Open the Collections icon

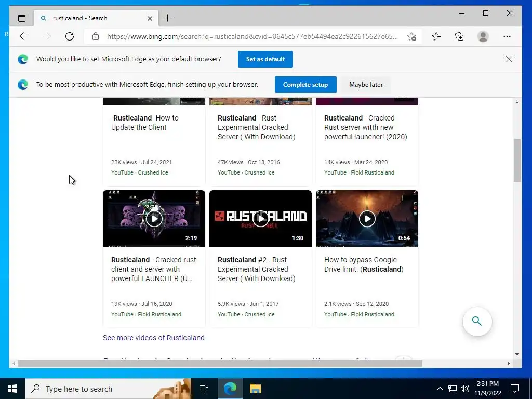point(459,36)
